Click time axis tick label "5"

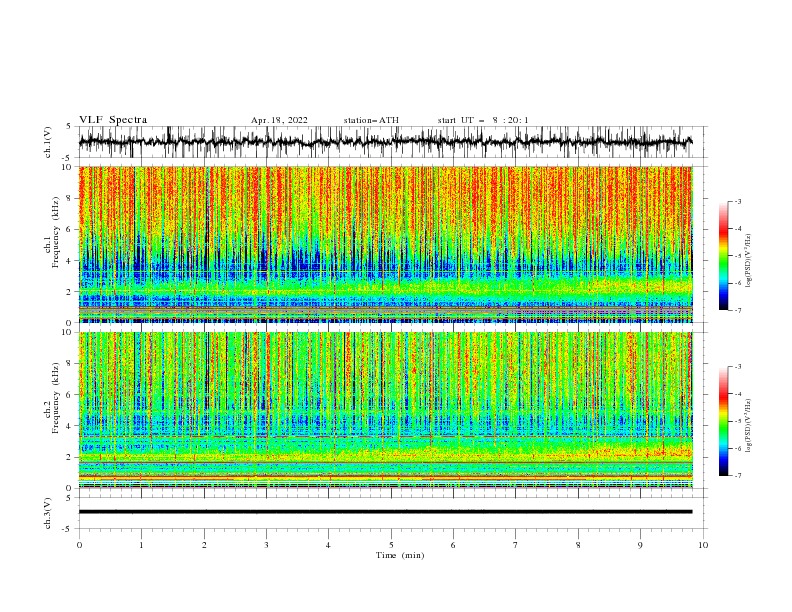tap(391, 545)
